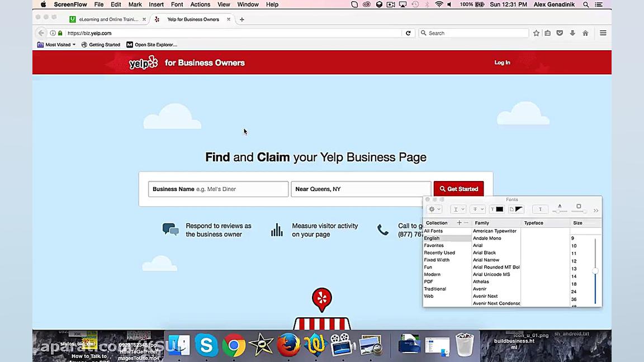Show bookmarks list icon in Firefox toolbar
The height and width of the screenshot is (362, 644).
(x=547, y=34)
